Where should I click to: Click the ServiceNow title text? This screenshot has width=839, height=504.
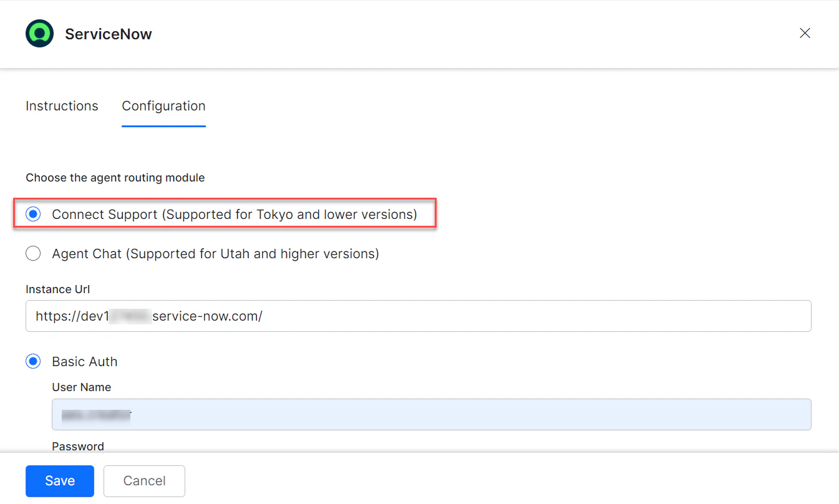coord(108,34)
